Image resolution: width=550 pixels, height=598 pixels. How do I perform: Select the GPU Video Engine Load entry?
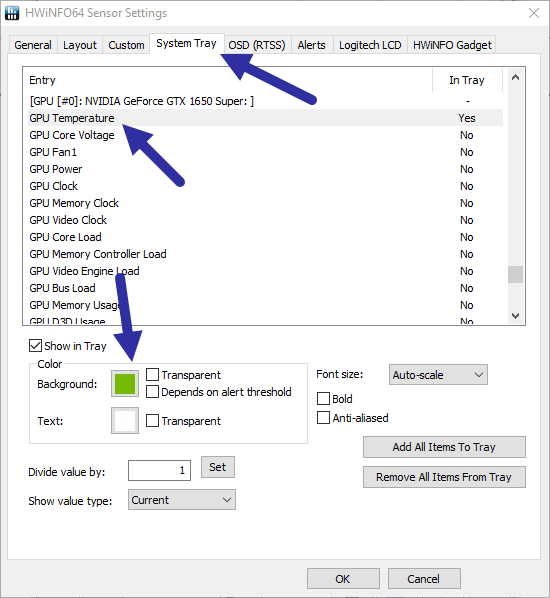(x=265, y=271)
